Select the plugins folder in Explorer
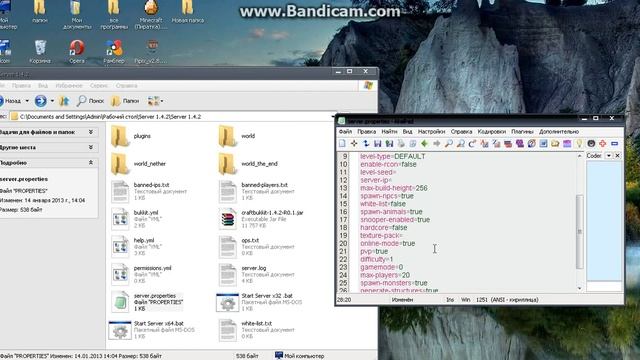The height and width of the screenshot is (360, 640). (131, 136)
